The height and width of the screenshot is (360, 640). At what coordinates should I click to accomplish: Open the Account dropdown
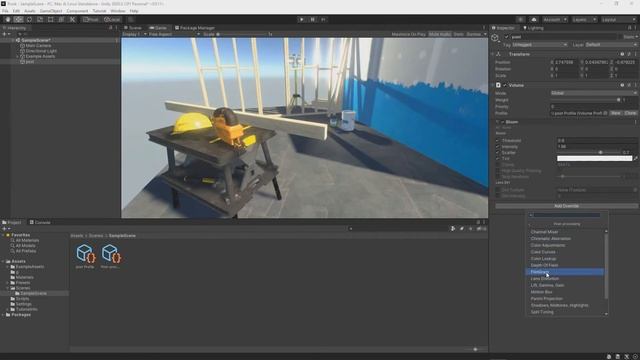[x=555, y=19]
